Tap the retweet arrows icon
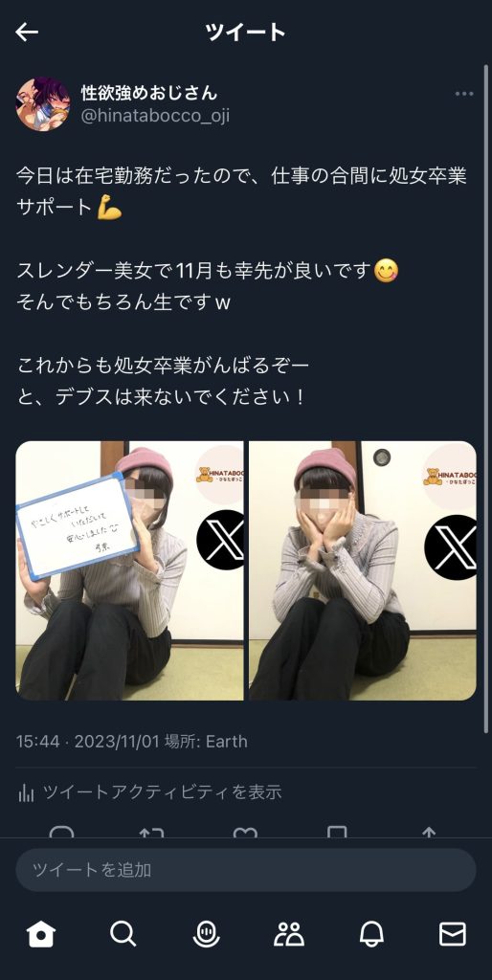 152,833
